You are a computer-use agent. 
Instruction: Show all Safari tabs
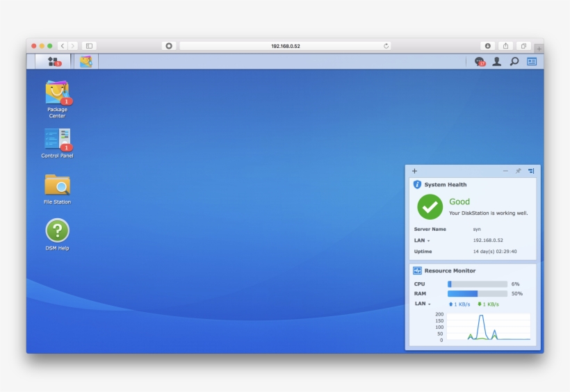click(x=523, y=46)
